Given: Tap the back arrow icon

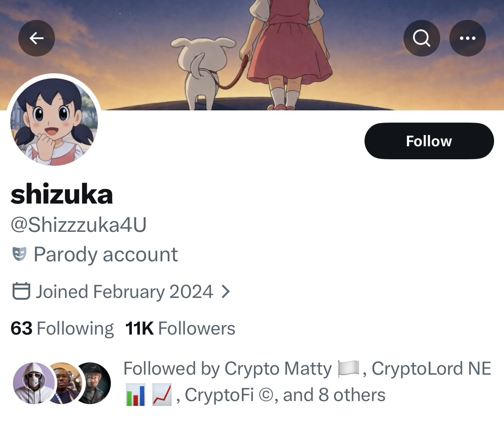Looking at the screenshot, I should [x=37, y=38].
